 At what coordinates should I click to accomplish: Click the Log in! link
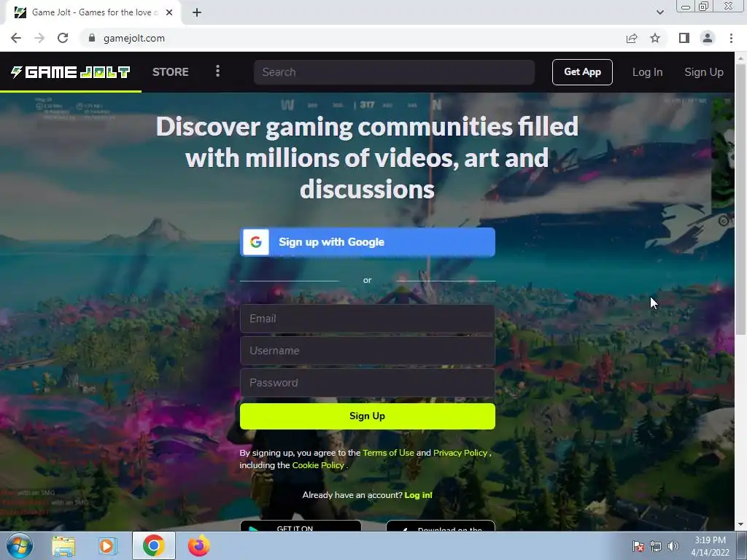(x=418, y=495)
